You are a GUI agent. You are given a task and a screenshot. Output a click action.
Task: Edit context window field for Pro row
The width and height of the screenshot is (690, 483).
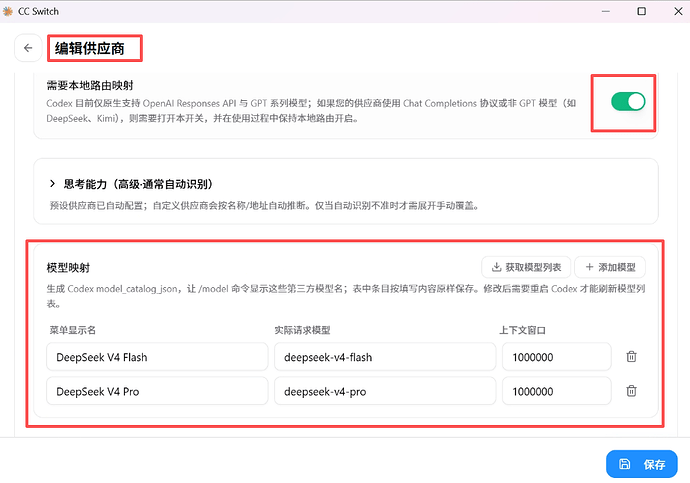point(557,391)
